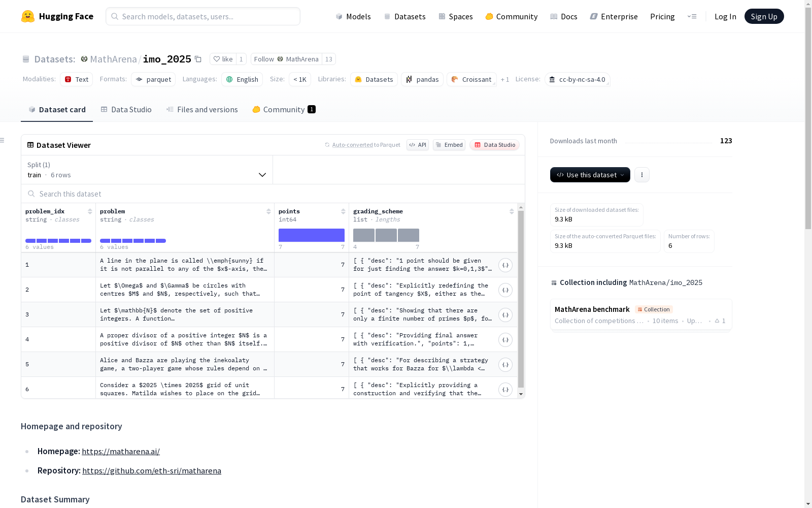This screenshot has height=508, width=812.
Task: Open Enterprise in top navigation
Action: [614, 16]
